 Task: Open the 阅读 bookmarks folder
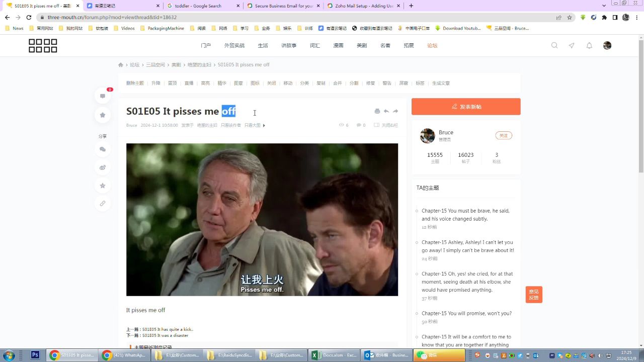click(198, 28)
